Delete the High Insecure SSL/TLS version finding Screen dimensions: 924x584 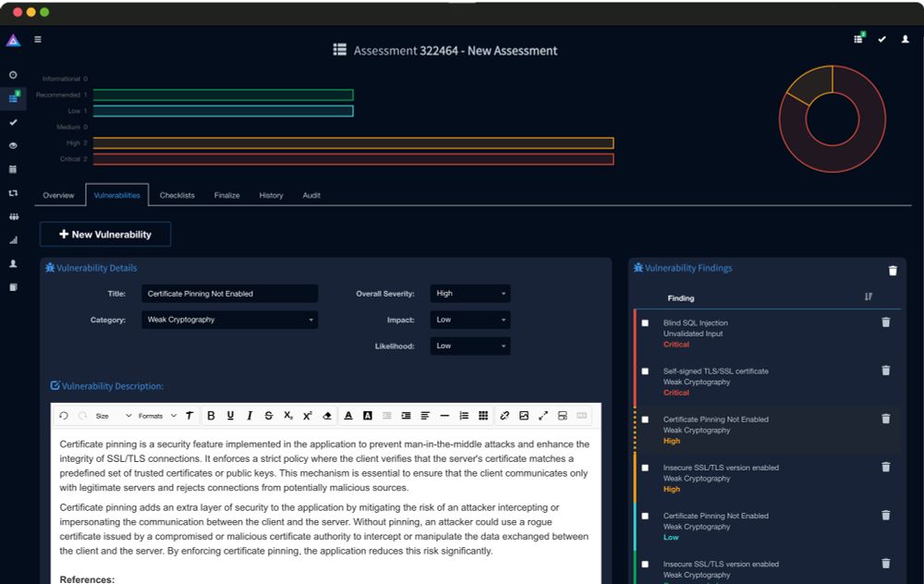tap(886, 468)
